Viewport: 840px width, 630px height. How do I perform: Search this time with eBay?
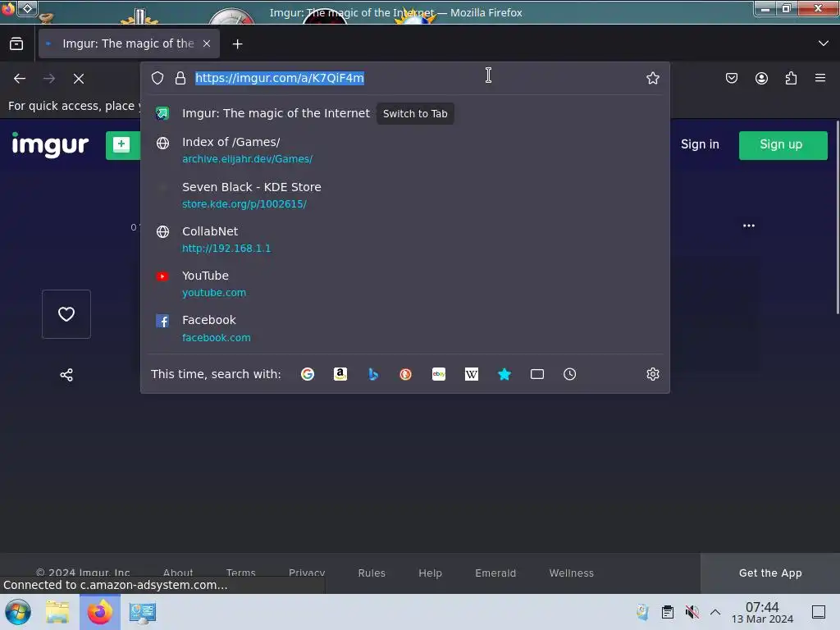click(x=439, y=374)
